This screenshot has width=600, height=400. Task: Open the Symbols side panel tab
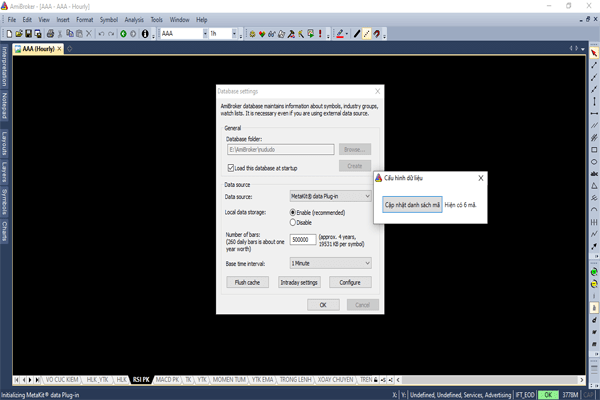(x=5, y=202)
